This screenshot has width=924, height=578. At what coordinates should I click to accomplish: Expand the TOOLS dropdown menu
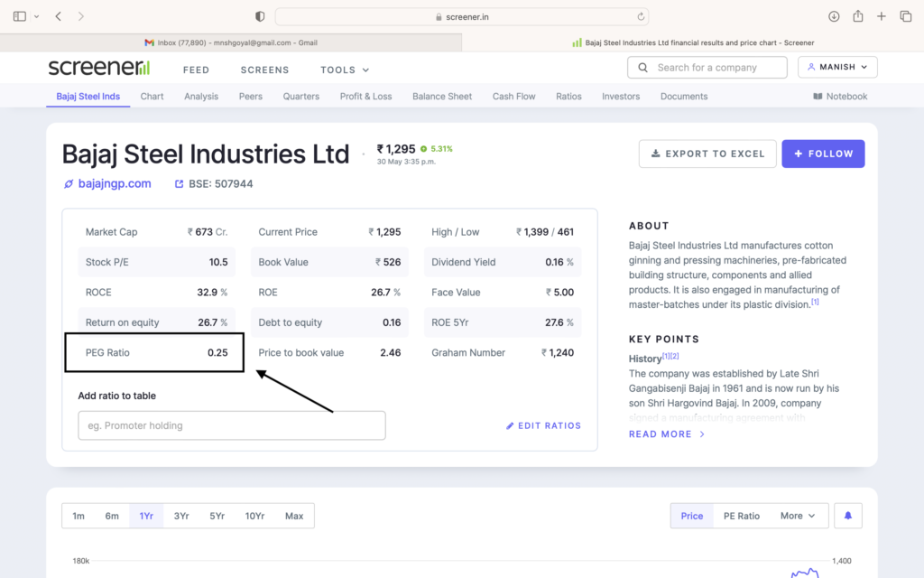[x=345, y=70]
